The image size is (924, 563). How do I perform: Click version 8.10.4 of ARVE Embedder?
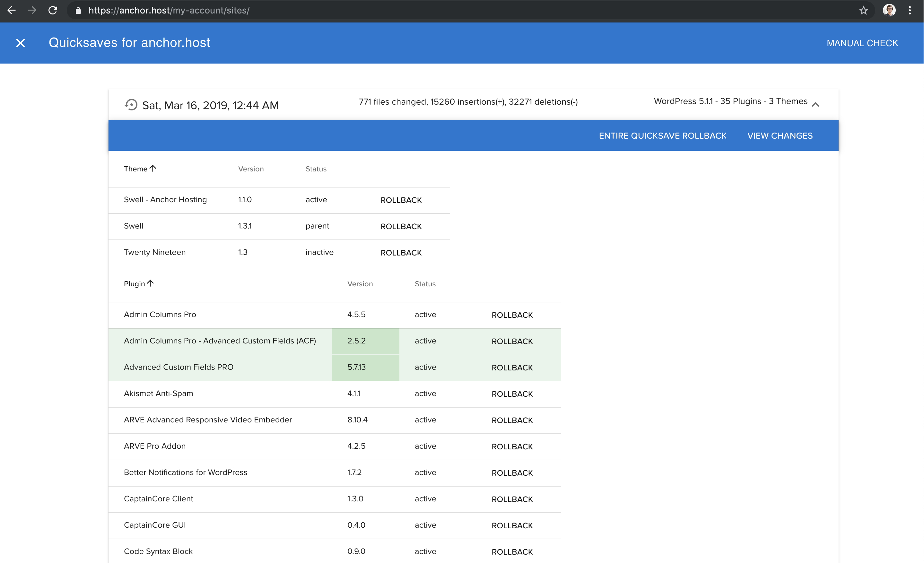[x=357, y=420]
